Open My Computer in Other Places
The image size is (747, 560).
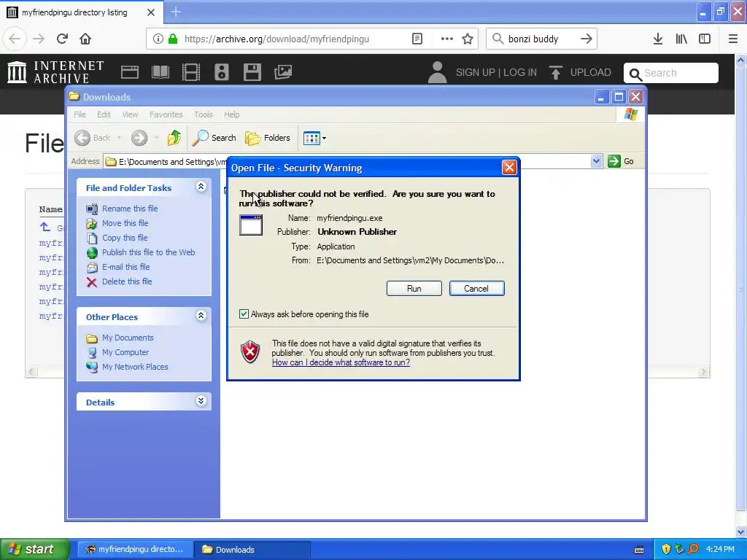click(125, 352)
